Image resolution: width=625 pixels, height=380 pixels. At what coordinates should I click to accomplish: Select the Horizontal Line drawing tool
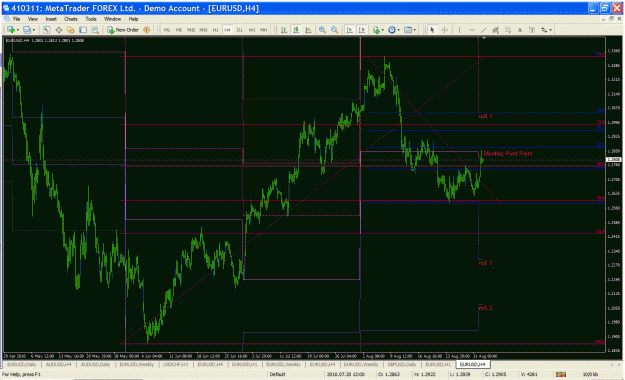tap(472, 30)
